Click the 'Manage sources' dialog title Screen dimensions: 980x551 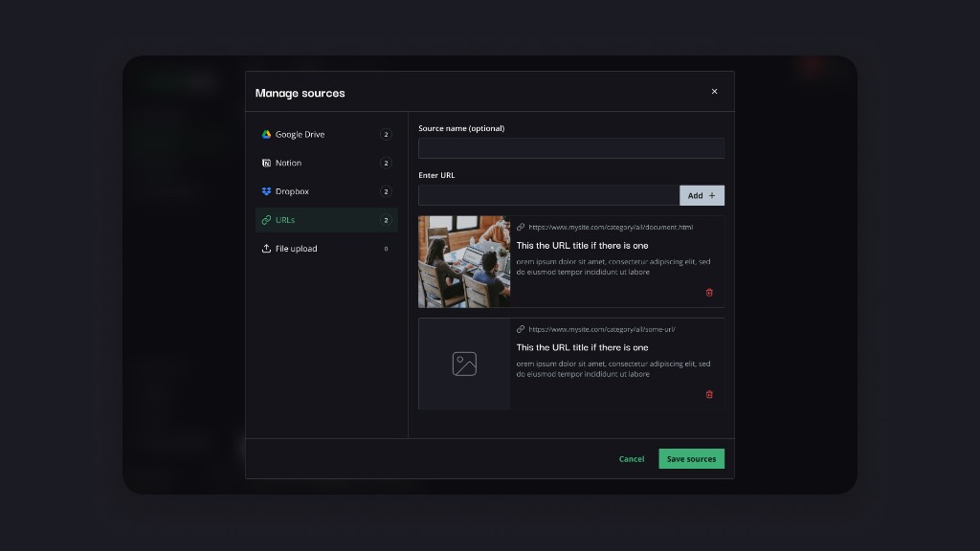pyautogui.click(x=300, y=93)
